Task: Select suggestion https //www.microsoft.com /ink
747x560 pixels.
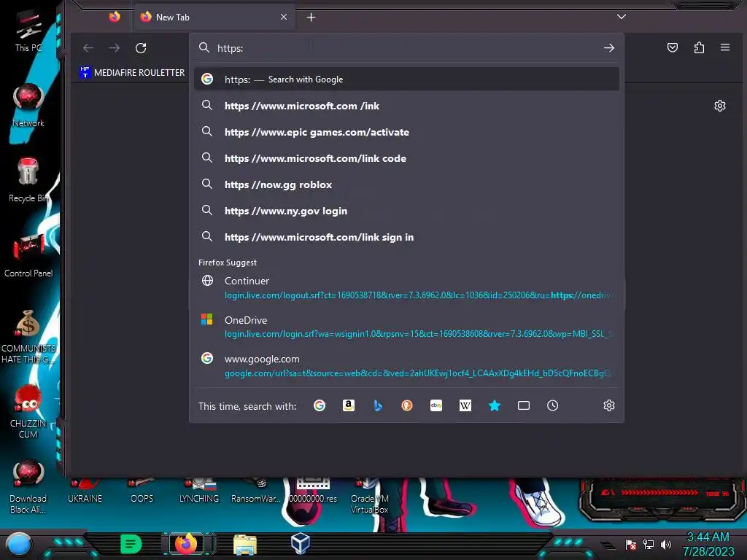Action: tap(406, 106)
